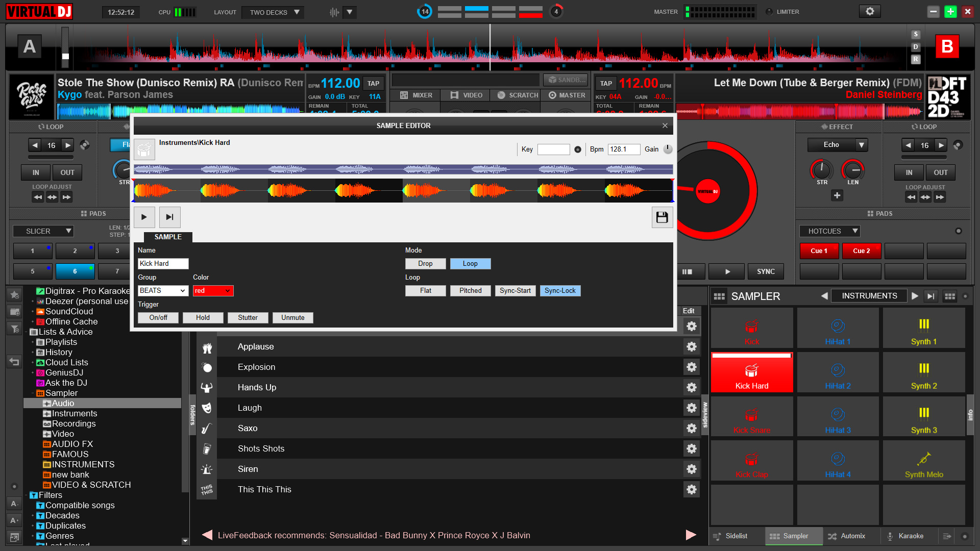Show previous LiveFeedback recommendation

click(x=207, y=535)
